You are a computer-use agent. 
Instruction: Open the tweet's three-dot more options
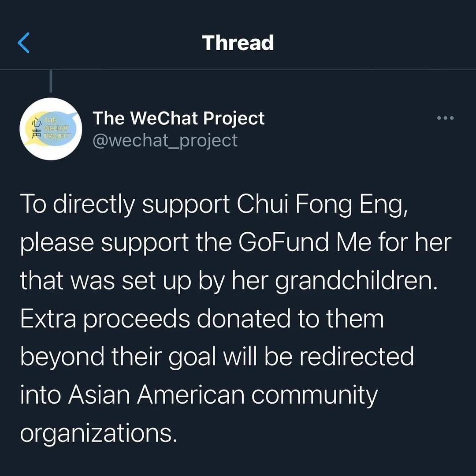click(x=445, y=118)
